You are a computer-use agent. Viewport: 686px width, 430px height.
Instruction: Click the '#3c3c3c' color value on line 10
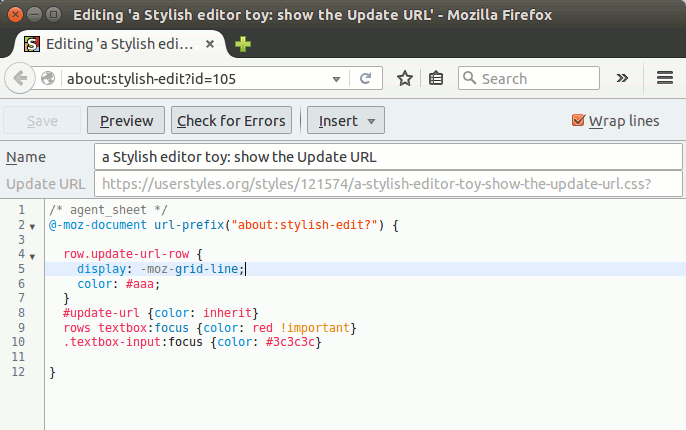pyautogui.click(x=290, y=342)
